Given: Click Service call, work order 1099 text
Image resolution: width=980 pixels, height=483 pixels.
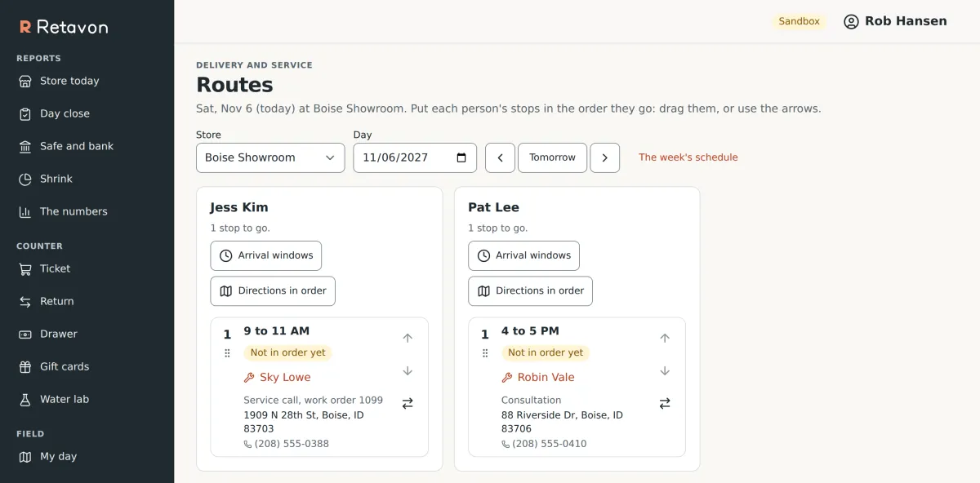Looking at the screenshot, I should pyautogui.click(x=313, y=400).
